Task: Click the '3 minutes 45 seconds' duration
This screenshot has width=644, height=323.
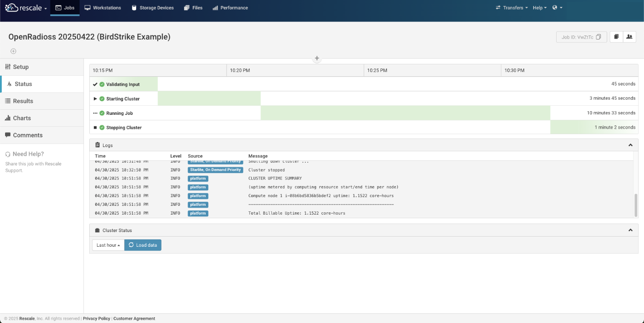Action: click(x=612, y=98)
